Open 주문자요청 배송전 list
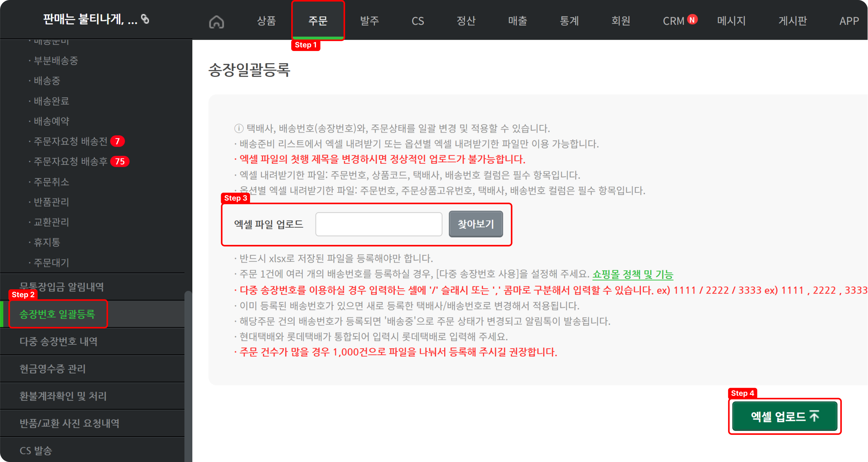This screenshot has height=462, width=868. pyautogui.click(x=71, y=141)
